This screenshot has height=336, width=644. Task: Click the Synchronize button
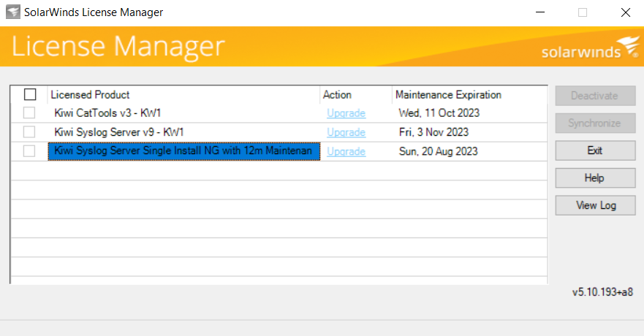[595, 123]
